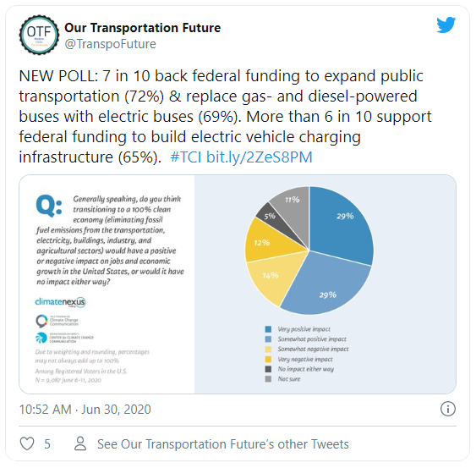Click the Twitter bird logo
Screen dimensions: 476x468
(446, 25)
